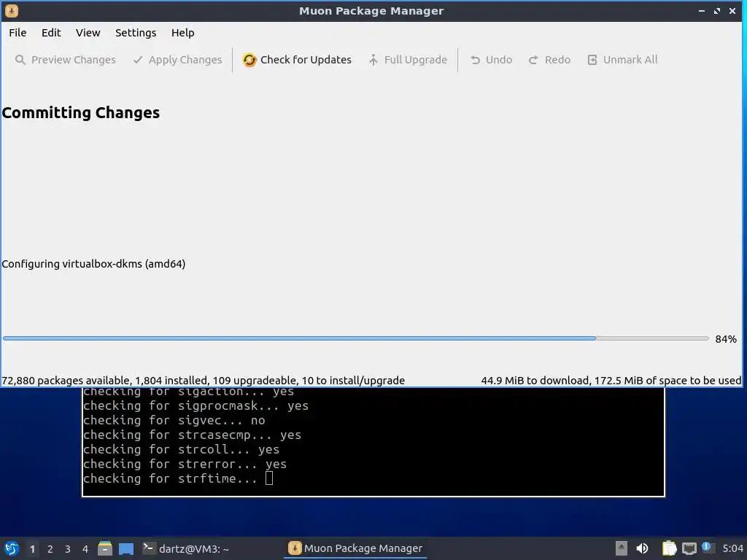Click Full Upgrade toolbar button
The image size is (747, 560).
tap(408, 60)
